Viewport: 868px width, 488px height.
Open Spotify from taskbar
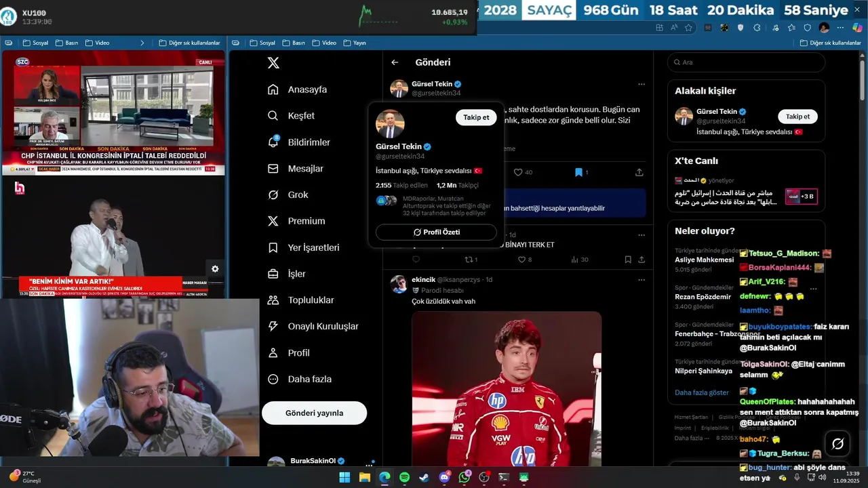click(404, 477)
